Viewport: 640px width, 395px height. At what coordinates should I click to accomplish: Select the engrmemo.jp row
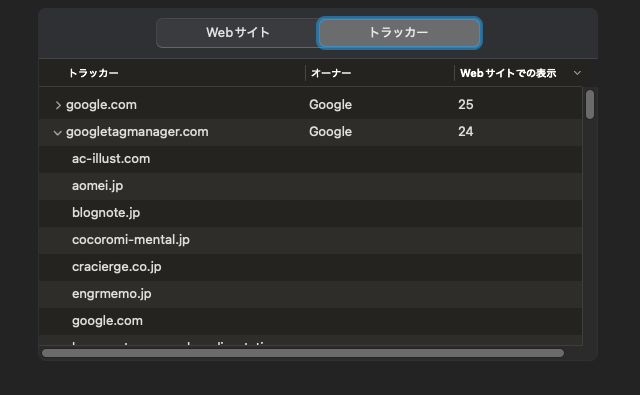point(311,294)
